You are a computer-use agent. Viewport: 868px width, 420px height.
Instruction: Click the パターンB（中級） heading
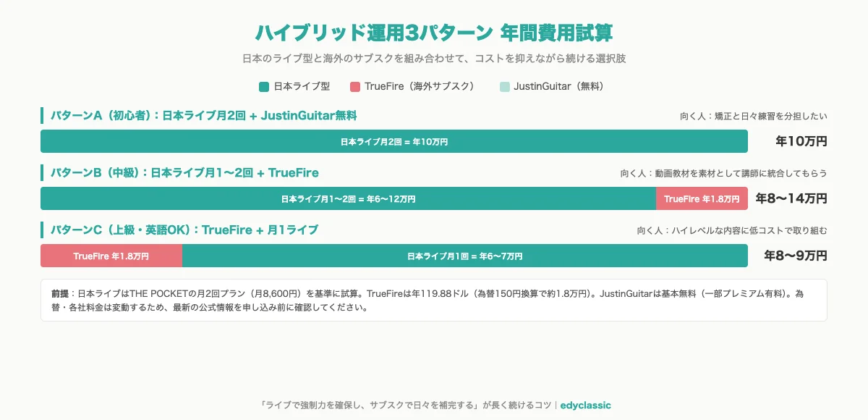click(x=184, y=173)
